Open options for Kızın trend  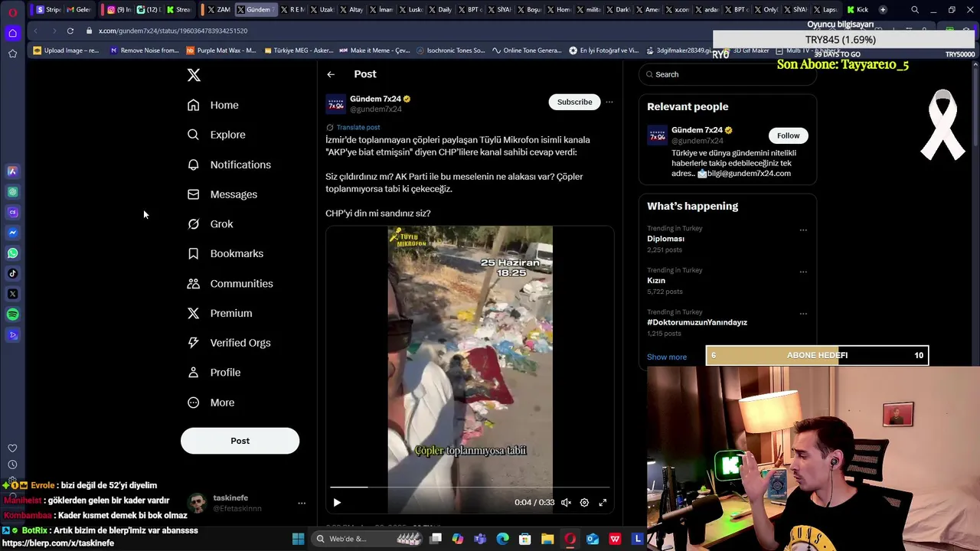pyautogui.click(x=803, y=272)
